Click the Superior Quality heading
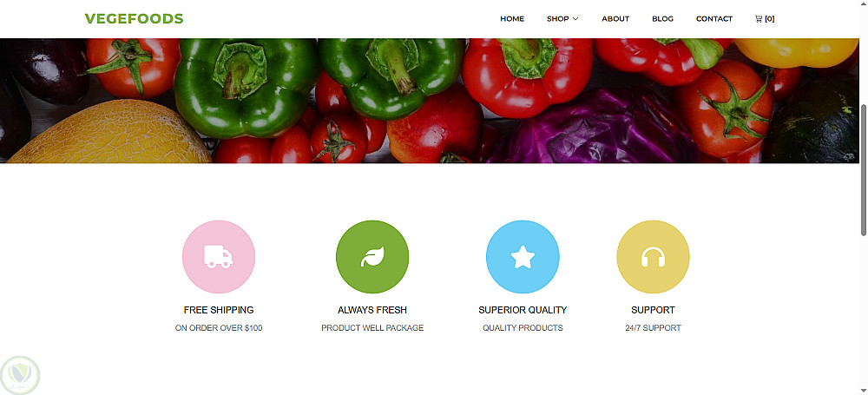Viewport: 868px width, 395px height. coord(523,310)
